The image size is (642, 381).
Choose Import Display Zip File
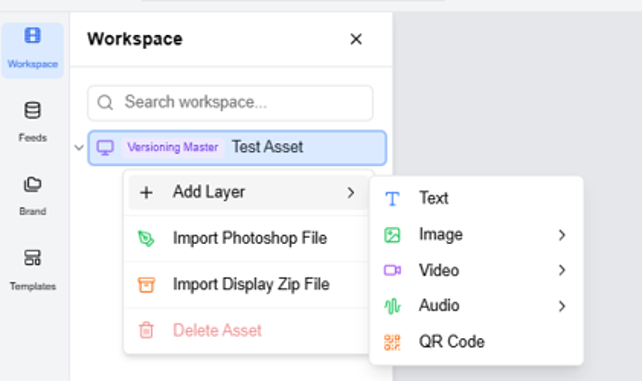tap(248, 284)
